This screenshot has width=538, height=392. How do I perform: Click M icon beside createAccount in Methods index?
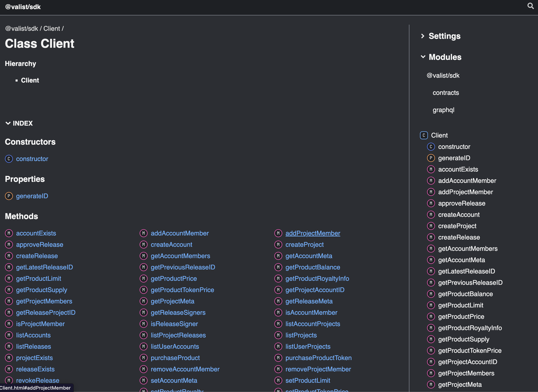point(144,245)
